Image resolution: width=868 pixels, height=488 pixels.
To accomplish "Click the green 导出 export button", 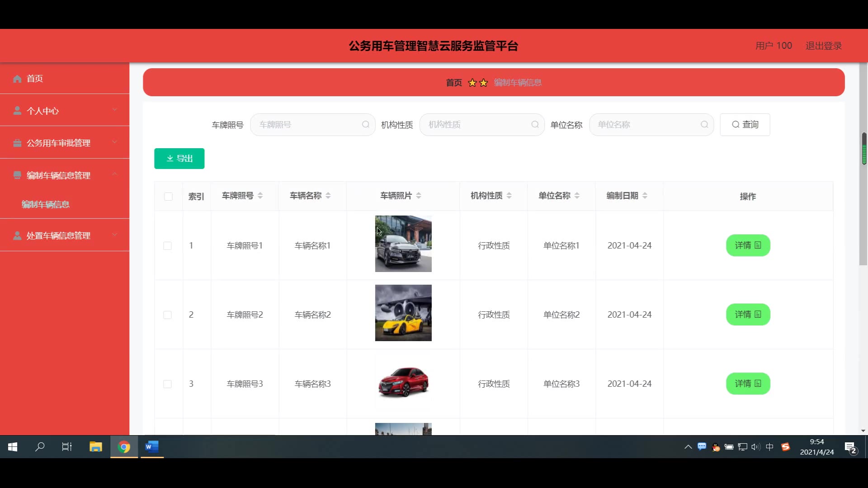I will tap(179, 159).
